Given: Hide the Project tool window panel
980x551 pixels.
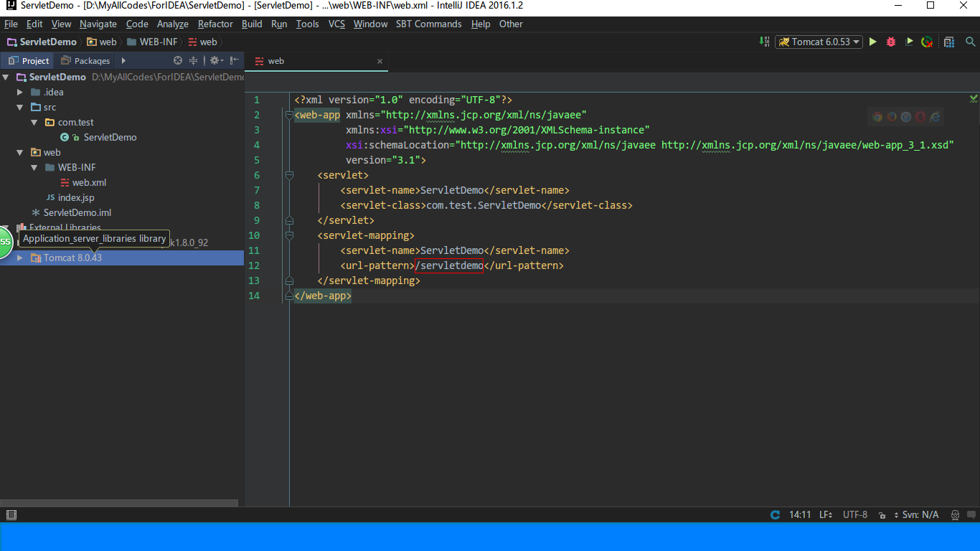Looking at the screenshot, I should tap(234, 61).
